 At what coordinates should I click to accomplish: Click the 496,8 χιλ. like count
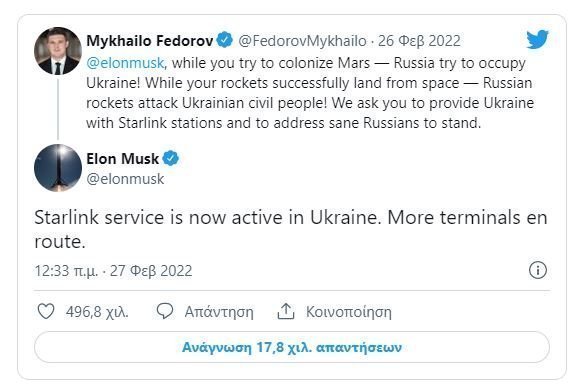click(x=97, y=312)
